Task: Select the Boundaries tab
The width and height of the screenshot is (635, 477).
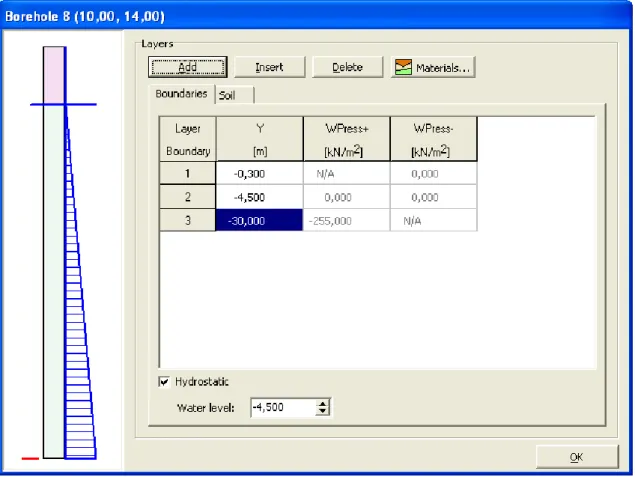Action: coord(181,94)
